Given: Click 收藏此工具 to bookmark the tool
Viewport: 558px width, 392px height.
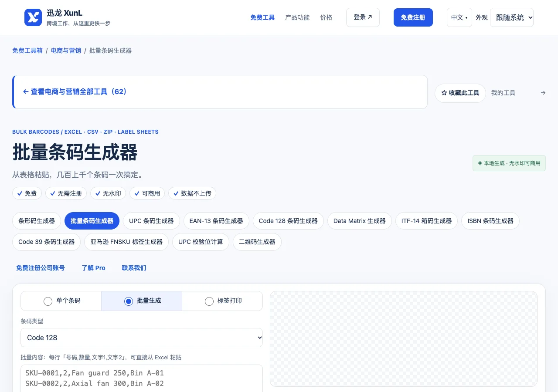Looking at the screenshot, I should (x=460, y=93).
